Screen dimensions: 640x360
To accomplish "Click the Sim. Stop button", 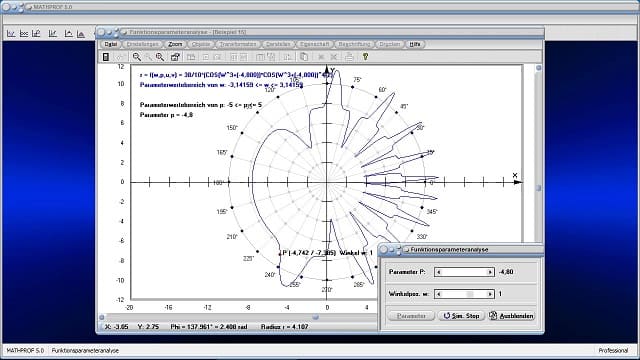I will (x=461, y=316).
